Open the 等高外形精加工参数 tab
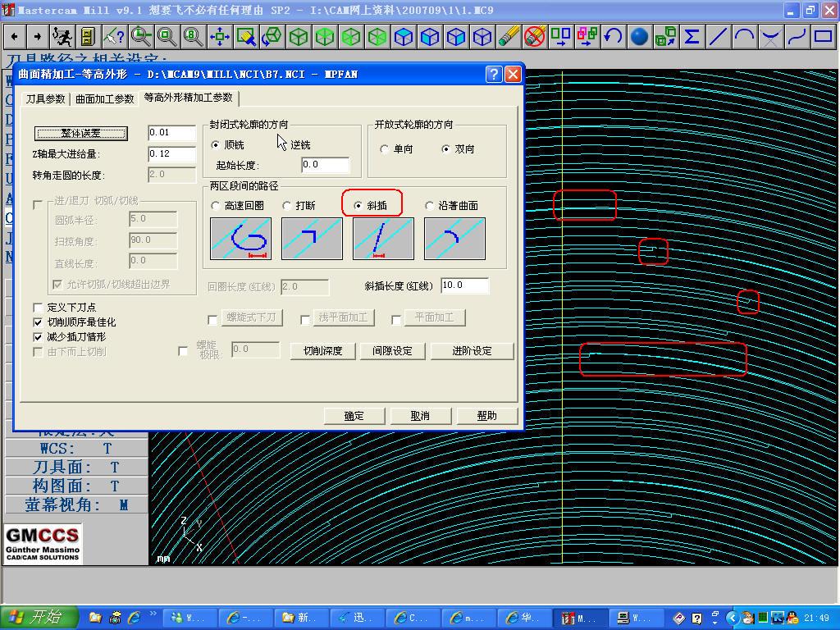The image size is (840, 630). tap(189, 98)
